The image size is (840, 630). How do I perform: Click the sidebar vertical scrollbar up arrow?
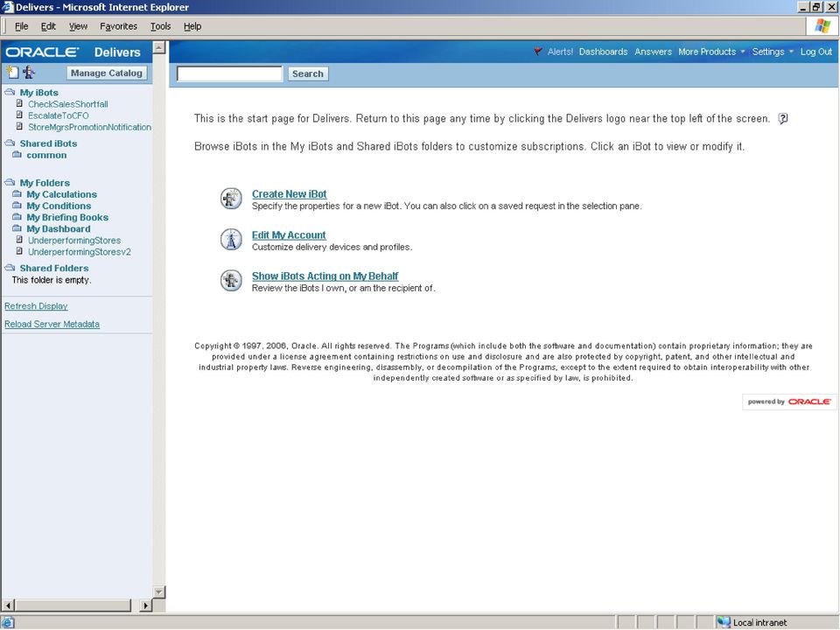pos(158,47)
